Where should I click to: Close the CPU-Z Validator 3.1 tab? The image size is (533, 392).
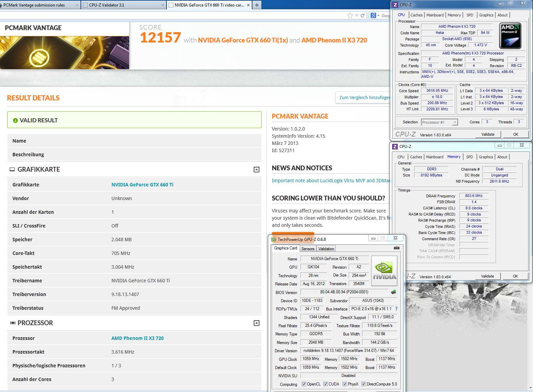[162, 5]
